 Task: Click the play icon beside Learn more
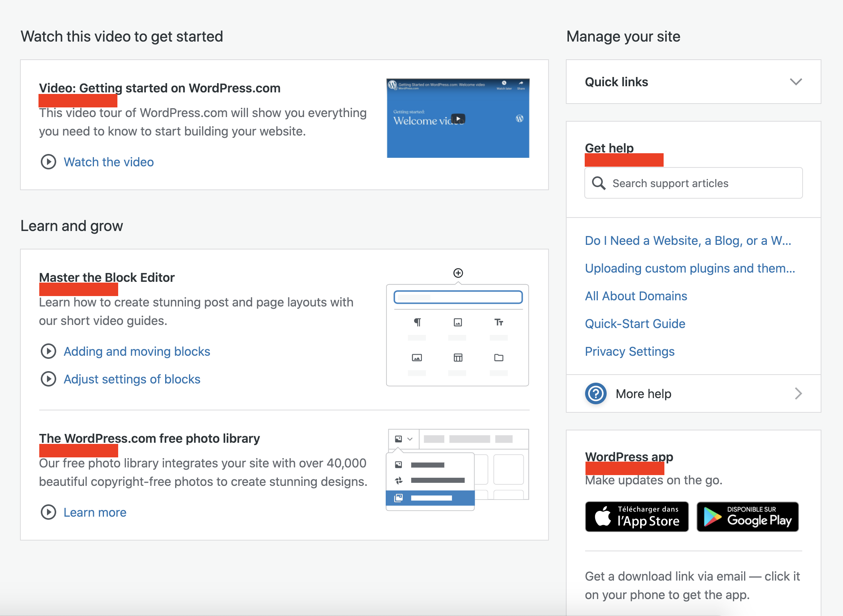49,512
